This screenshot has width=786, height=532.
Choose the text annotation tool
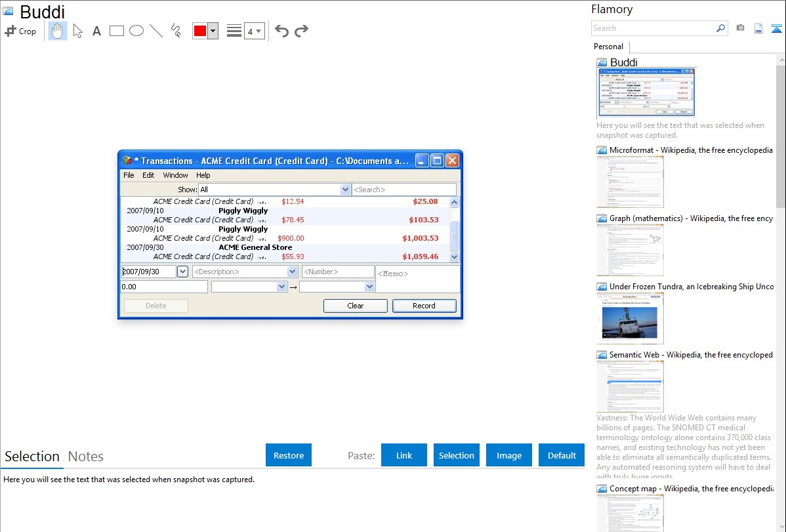coord(96,31)
